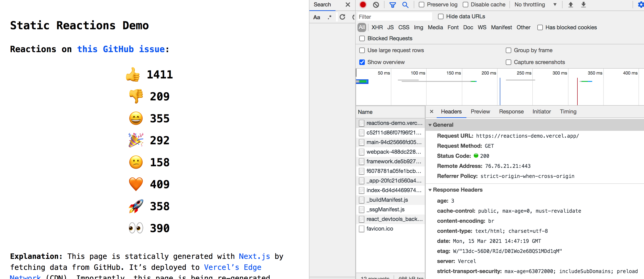Uncheck Show overview
This screenshot has width=644, height=279.
pyautogui.click(x=362, y=62)
